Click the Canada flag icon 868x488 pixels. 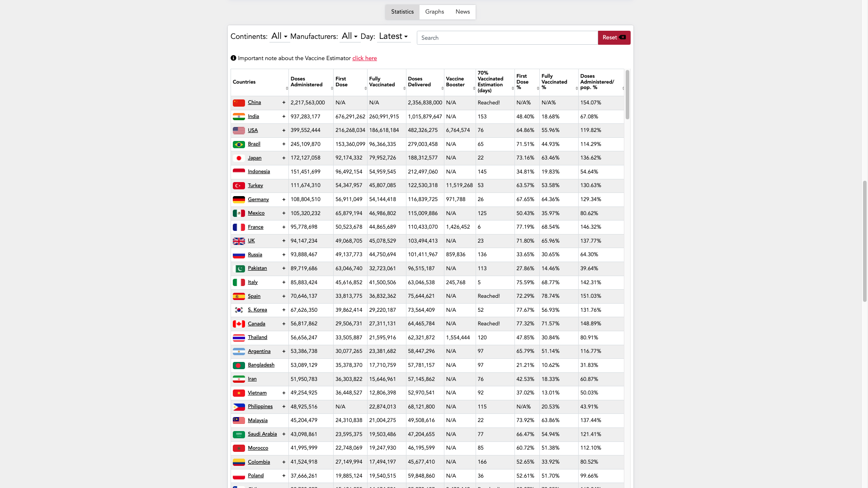click(239, 324)
